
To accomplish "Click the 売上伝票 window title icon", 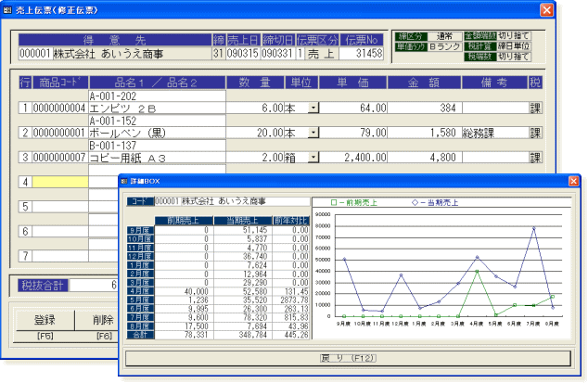I will pos(7,10).
